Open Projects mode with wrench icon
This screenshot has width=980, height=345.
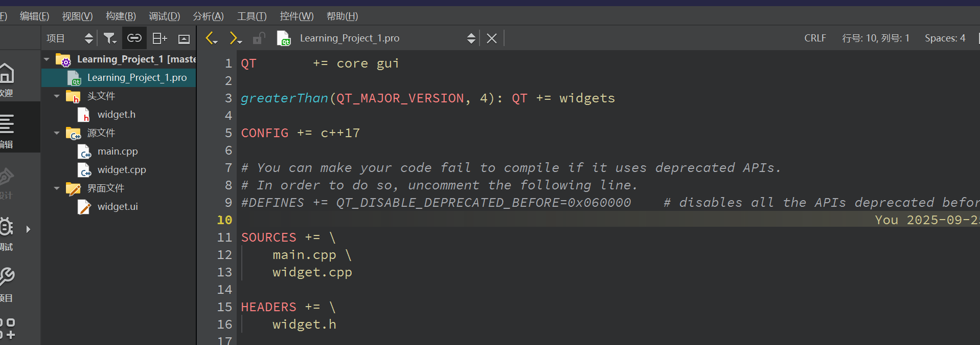[x=7, y=283]
